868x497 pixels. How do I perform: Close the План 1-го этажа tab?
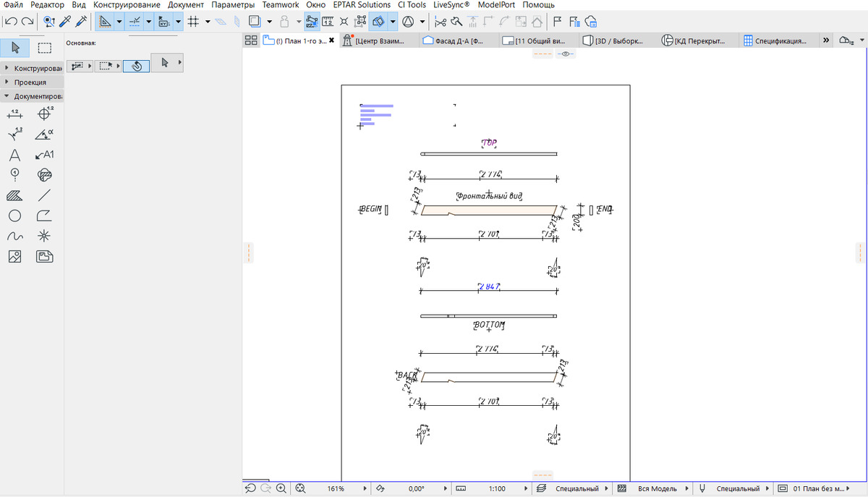(x=331, y=41)
